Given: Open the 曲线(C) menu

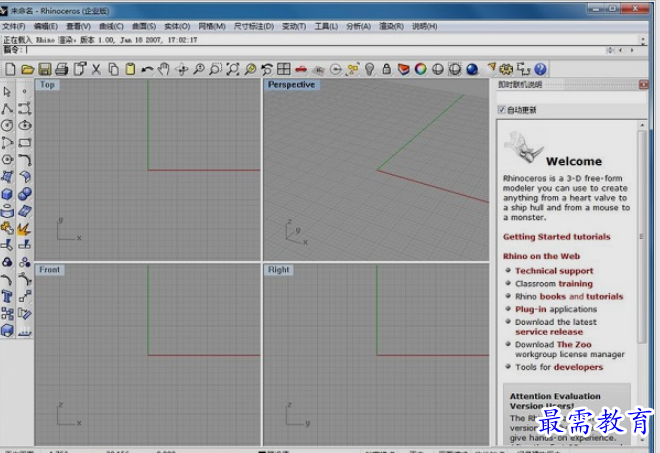Looking at the screenshot, I should click(x=111, y=26).
